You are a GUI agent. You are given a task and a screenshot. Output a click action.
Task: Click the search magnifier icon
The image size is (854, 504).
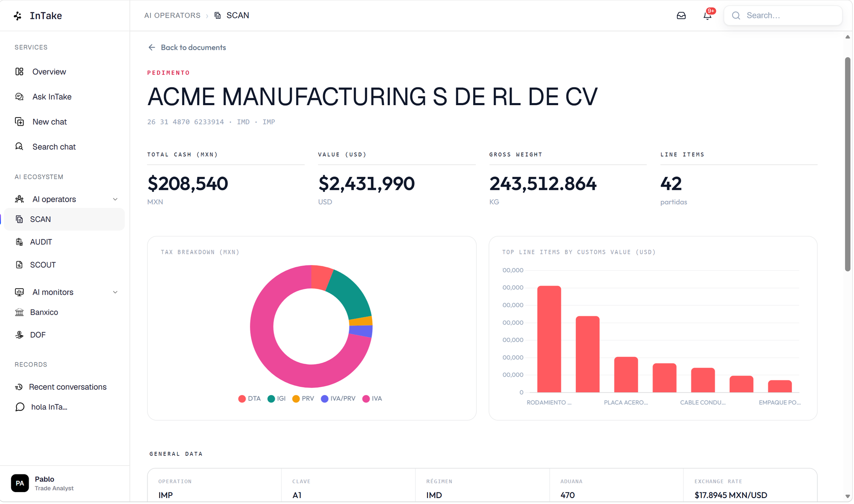pyautogui.click(x=736, y=16)
